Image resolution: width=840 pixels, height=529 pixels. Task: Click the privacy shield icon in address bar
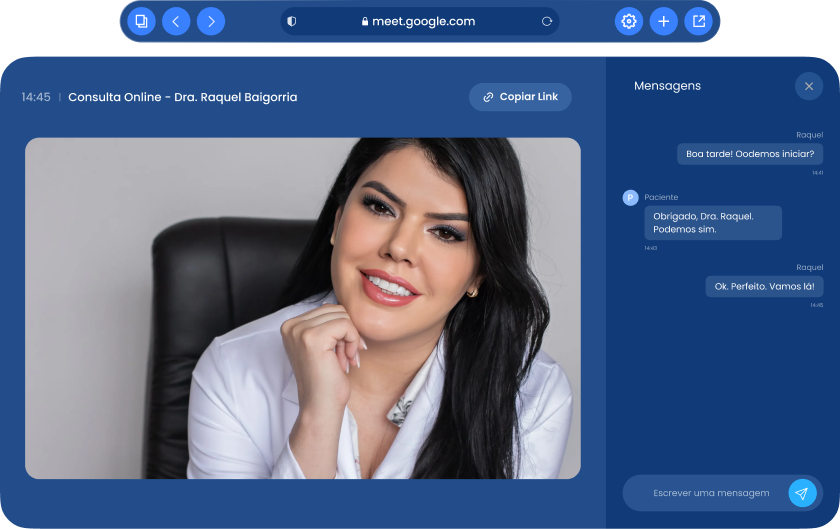pyautogui.click(x=292, y=21)
